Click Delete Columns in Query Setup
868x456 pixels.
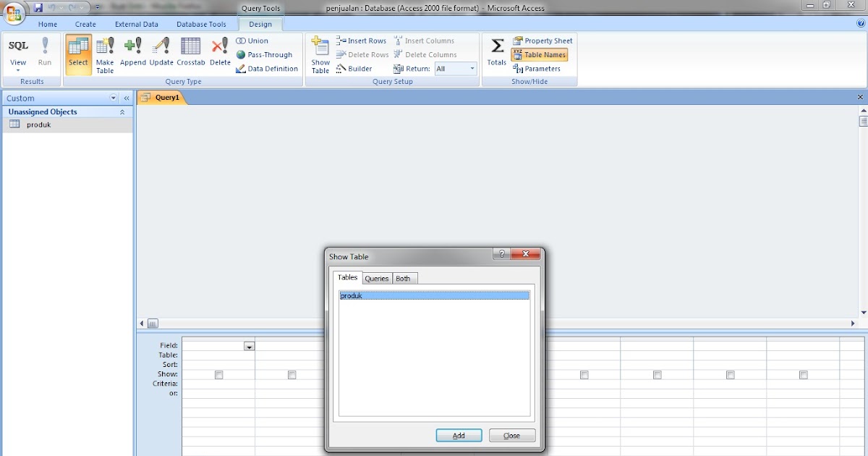click(x=425, y=55)
